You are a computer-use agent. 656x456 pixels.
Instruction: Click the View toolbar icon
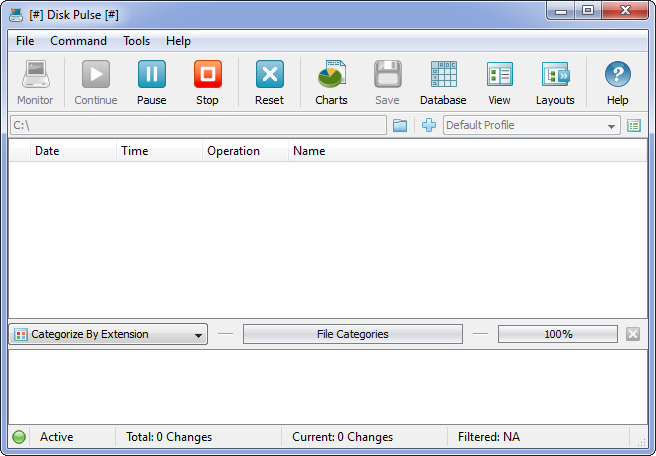[500, 74]
